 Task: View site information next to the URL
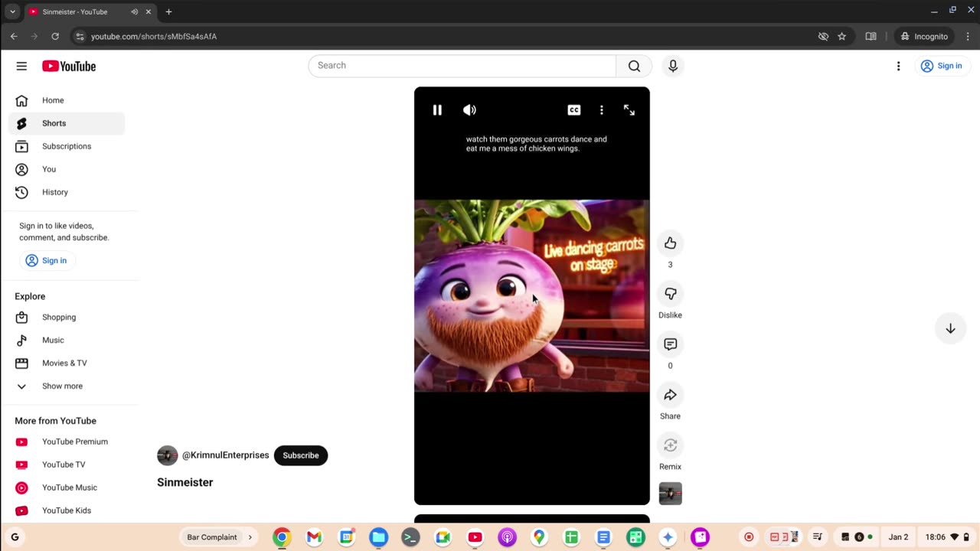[79, 36]
